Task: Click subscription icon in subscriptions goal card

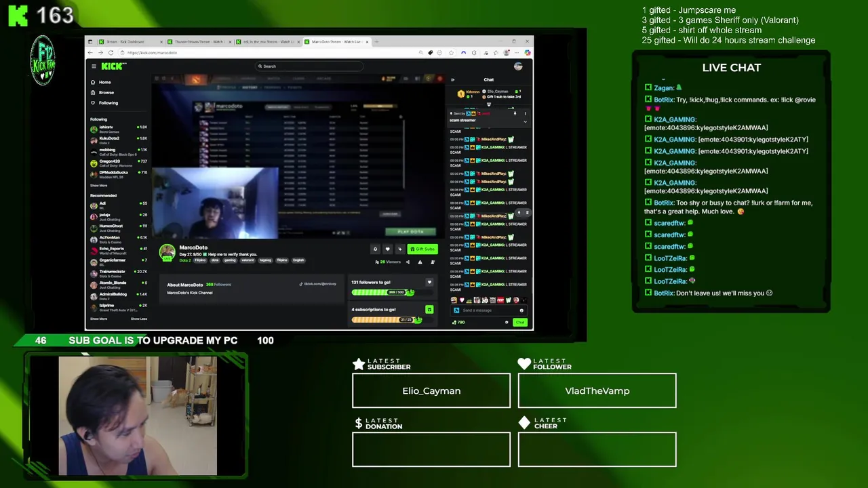Action: coord(429,310)
